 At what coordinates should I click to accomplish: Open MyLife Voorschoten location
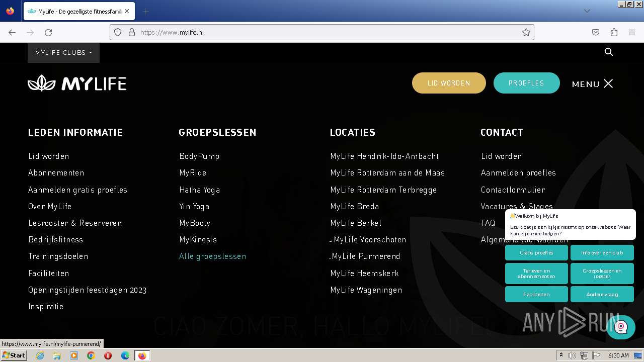coord(369,239)
